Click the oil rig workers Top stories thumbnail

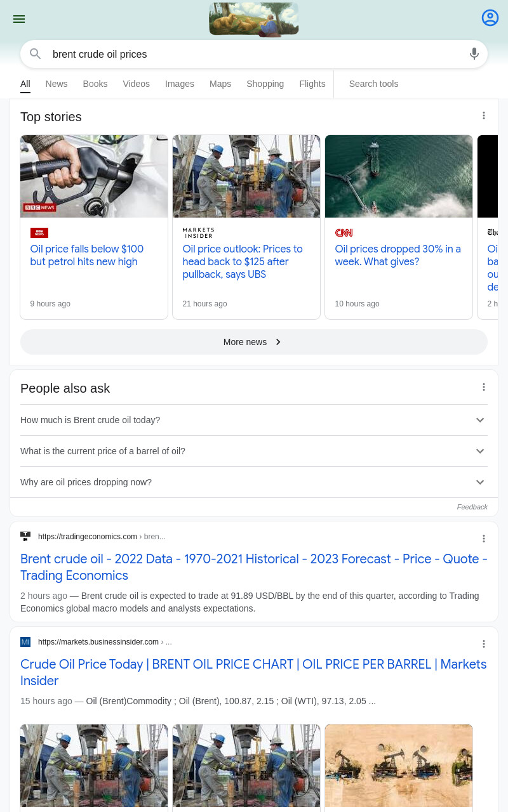tap(246, 176)
